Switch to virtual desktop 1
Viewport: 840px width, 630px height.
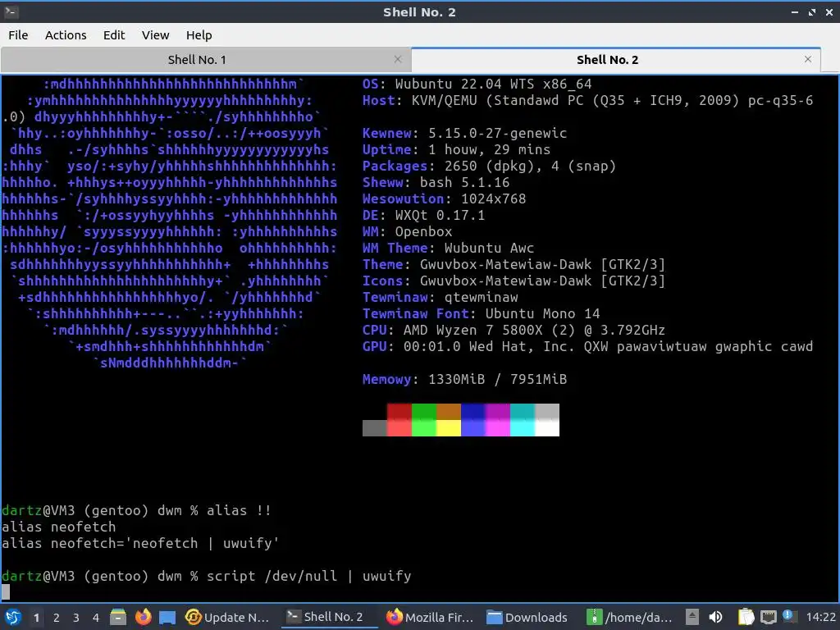[x=36, y=618]
